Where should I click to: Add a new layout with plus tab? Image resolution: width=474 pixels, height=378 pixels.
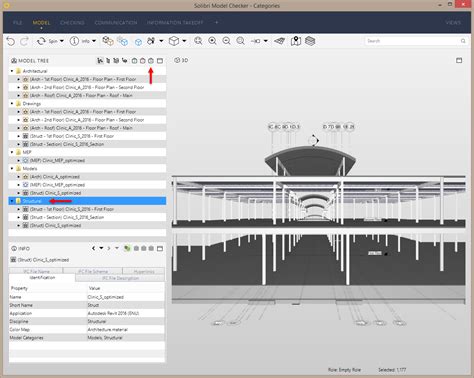click(x=216, y=22)
